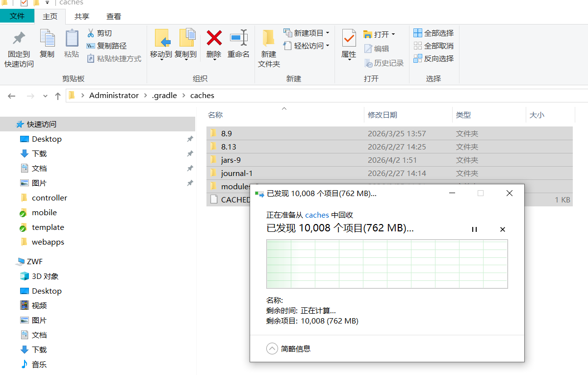The image size is (588, 375).
Task: Click caches in address bar
Action: 202,95
